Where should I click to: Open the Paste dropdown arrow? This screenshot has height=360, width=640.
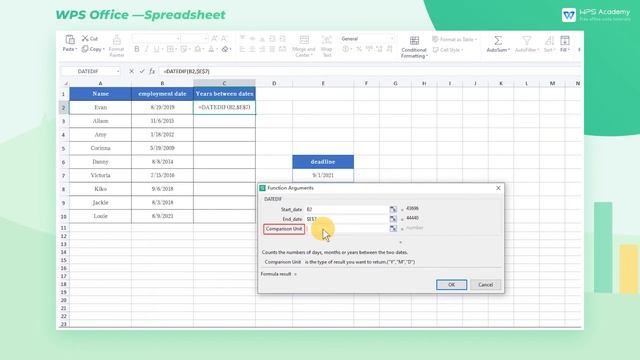76,49
